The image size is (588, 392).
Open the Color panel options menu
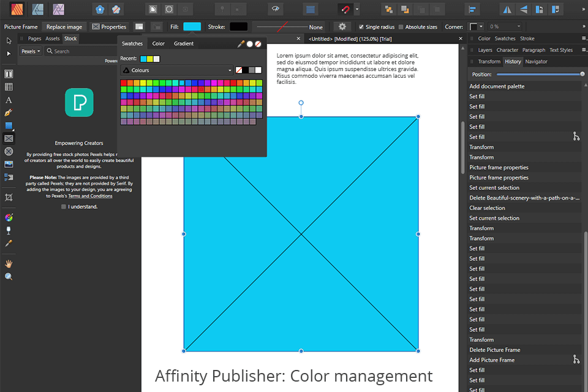click(584, 38)
